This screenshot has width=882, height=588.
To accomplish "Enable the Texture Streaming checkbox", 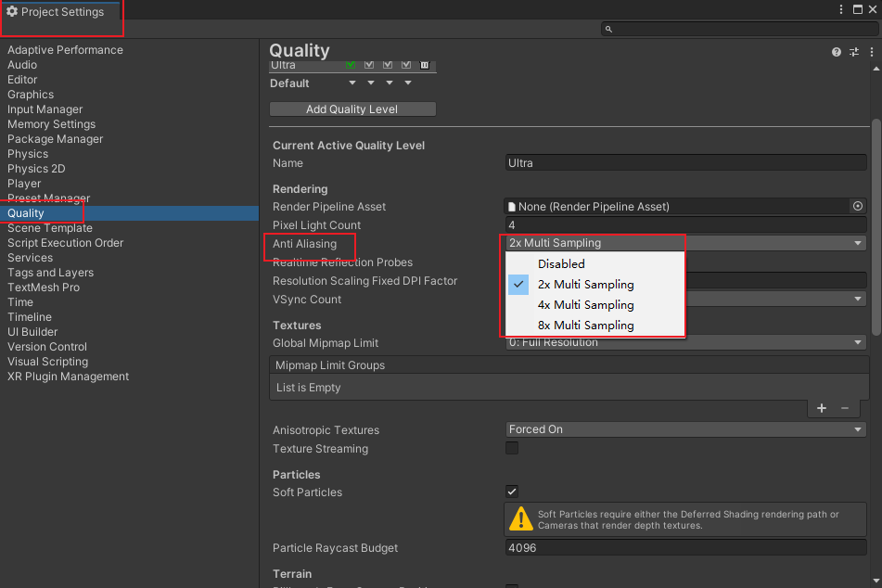I will point(512,448).
